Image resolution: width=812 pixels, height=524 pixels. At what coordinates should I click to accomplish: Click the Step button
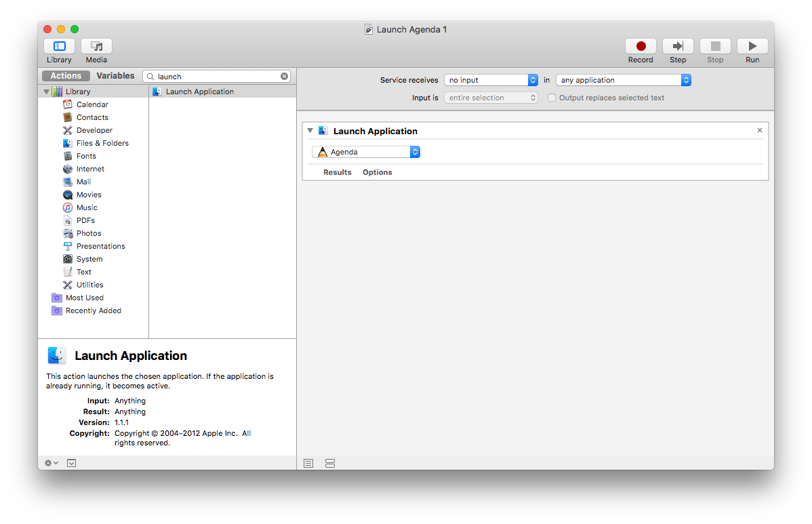678,46
